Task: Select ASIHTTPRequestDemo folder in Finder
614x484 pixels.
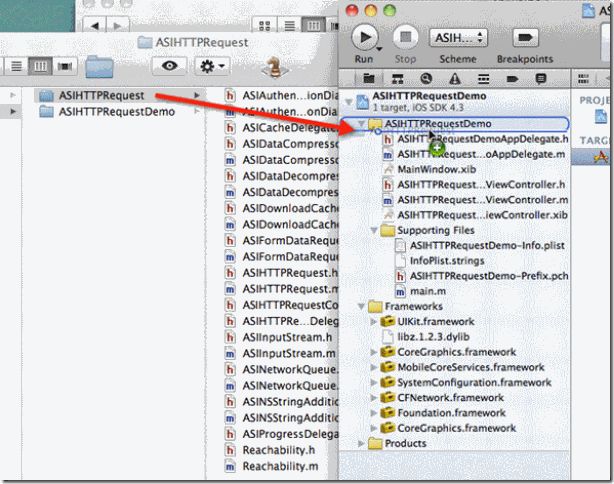Action: coord(117,112)
